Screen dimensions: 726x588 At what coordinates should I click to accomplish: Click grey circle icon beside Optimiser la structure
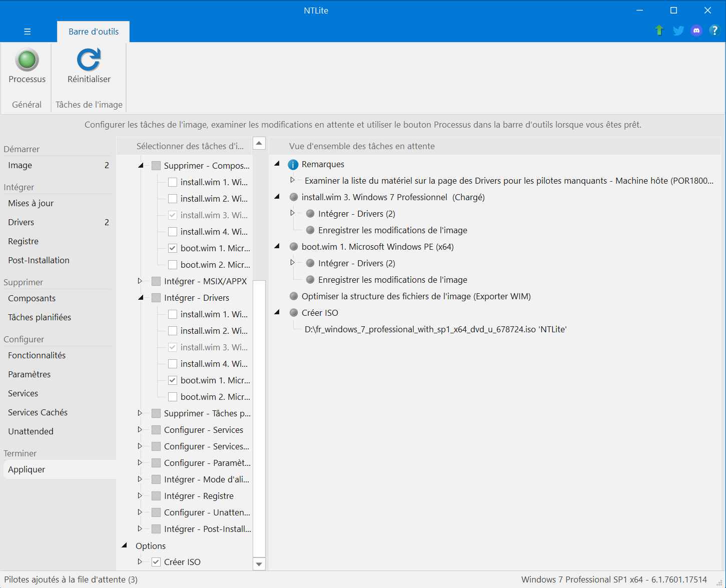click(x=294, y=296)
